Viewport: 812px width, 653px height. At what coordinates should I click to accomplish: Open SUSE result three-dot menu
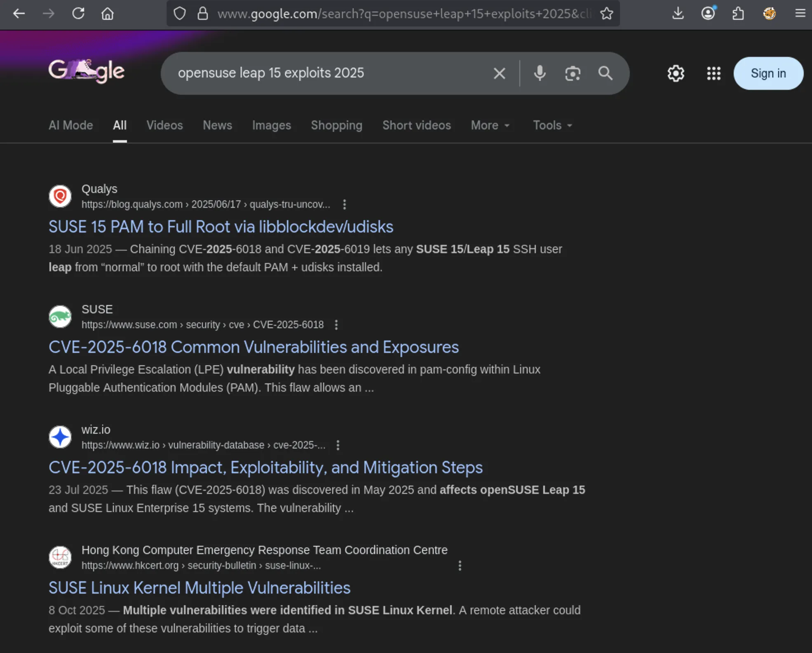click(336, 325)
